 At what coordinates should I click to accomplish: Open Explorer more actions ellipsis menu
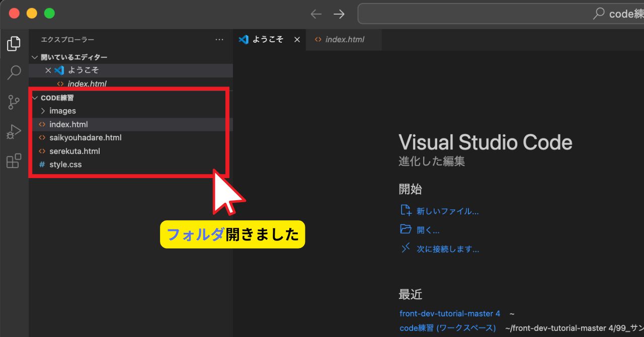[x=219, y=40]
